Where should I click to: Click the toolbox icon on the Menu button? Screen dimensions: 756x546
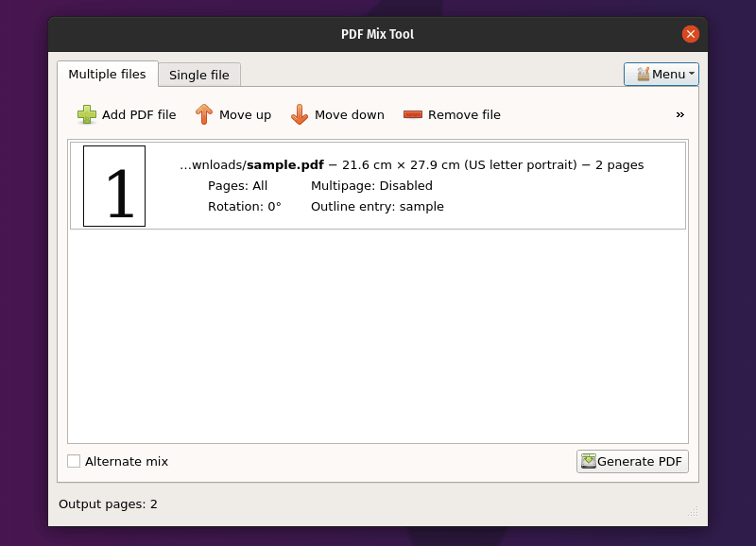[x=643, y=74]
